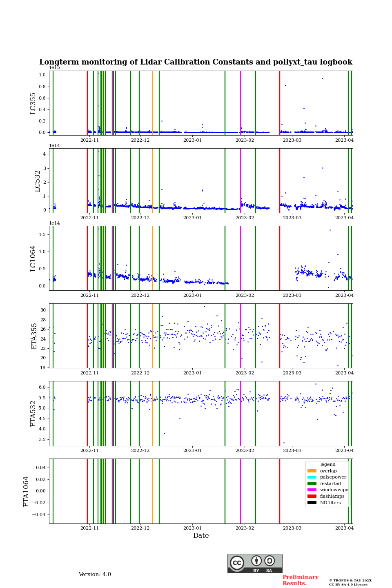Click the cyan pulsepower legend swatch
392x588 pixels.
312,477
